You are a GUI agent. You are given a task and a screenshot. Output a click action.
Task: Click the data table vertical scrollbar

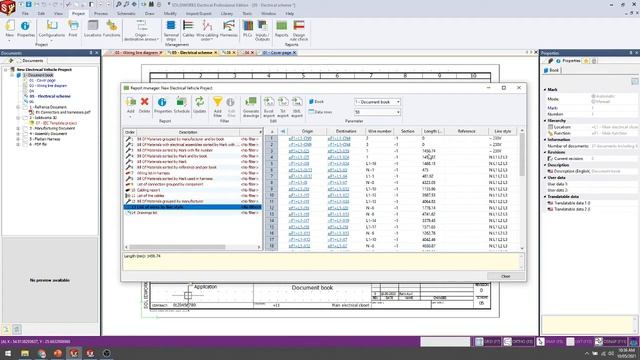tap(522, 155)
